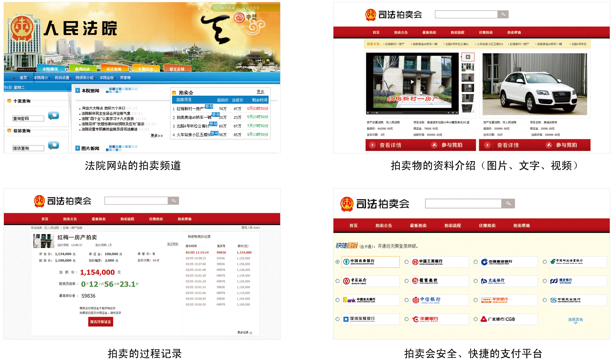Image resolution: width=612 pixels, height=364 pixels.
Task: Mute the video using the speaker icon
Action: tap(448, 113)
